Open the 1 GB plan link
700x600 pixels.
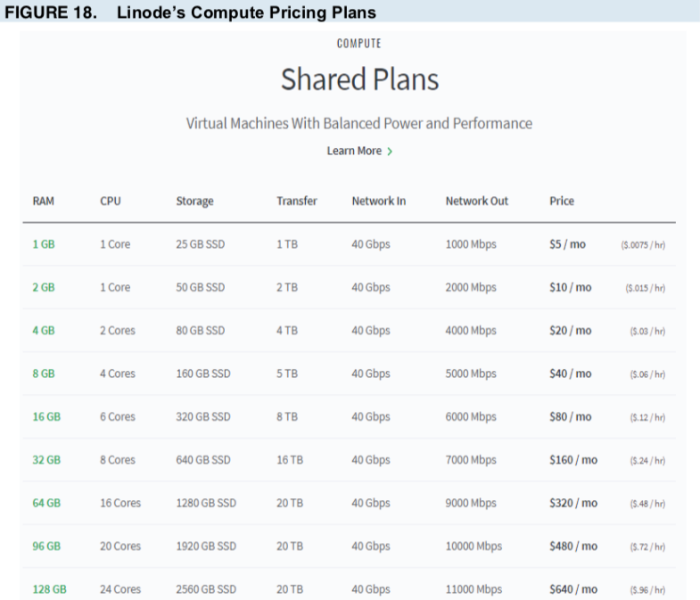click(x=44, y=244)
